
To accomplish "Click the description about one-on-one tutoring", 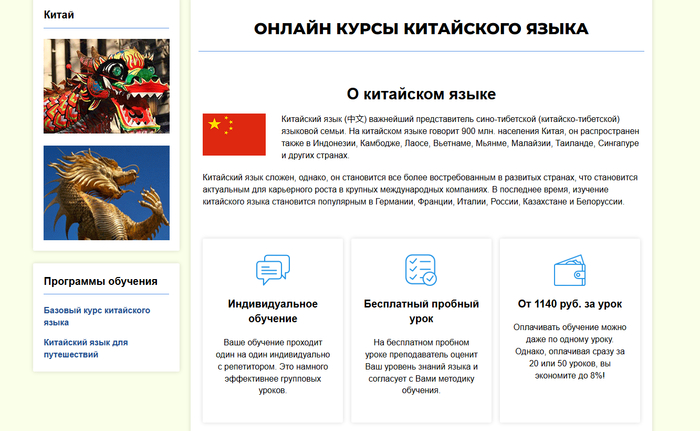I will [x=272, y=366].
